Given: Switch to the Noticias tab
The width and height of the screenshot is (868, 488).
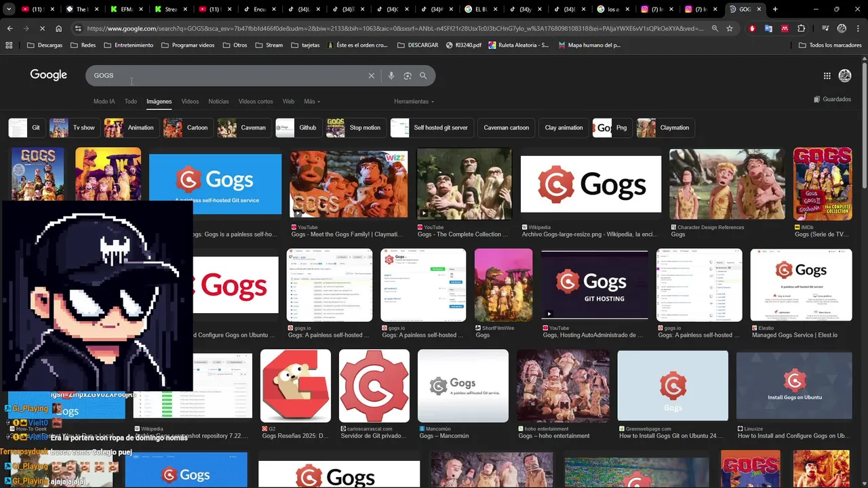Looking at the screenshot, I should [x=218, y=102].
